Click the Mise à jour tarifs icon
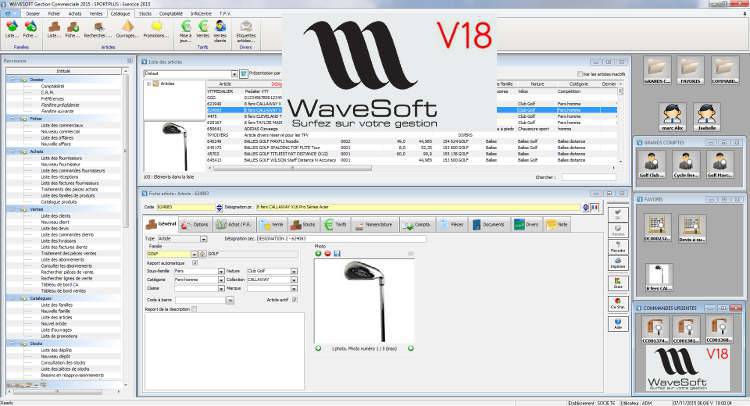 click(x=185, y=31)
